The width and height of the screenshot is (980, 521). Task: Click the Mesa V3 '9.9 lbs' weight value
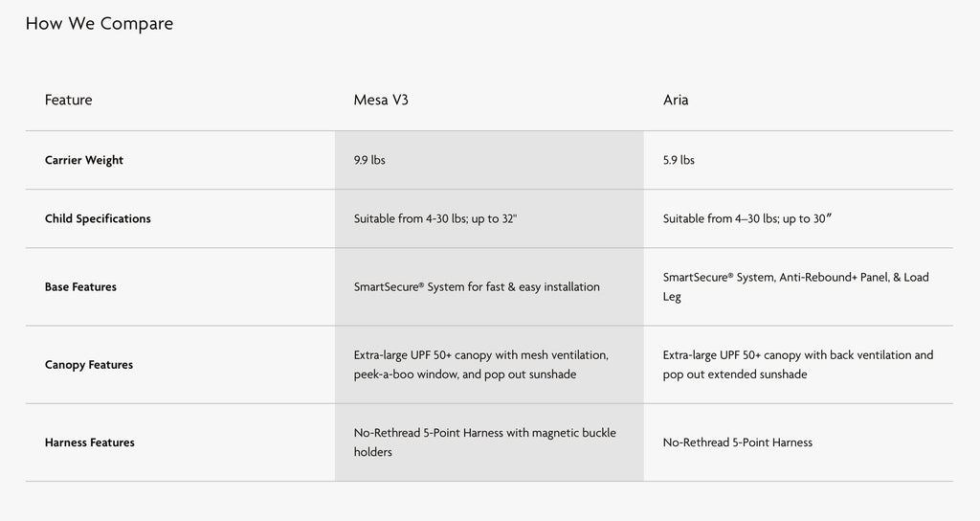[369, 160]
